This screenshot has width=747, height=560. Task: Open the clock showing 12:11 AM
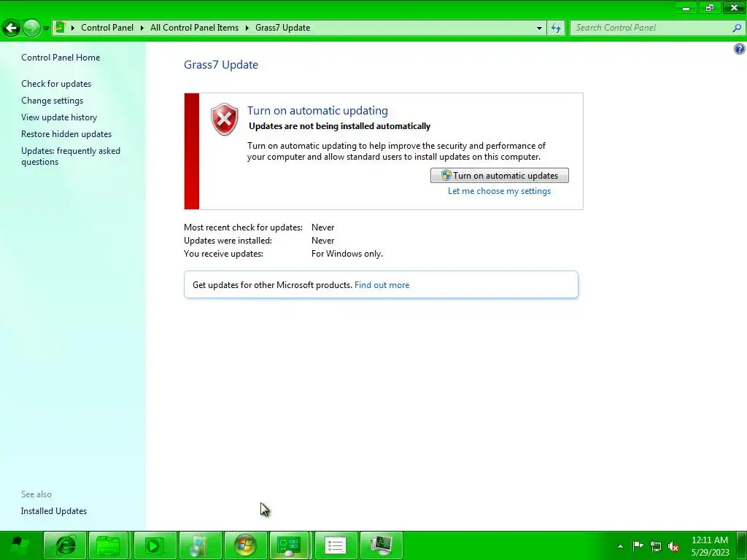[710, 546]
